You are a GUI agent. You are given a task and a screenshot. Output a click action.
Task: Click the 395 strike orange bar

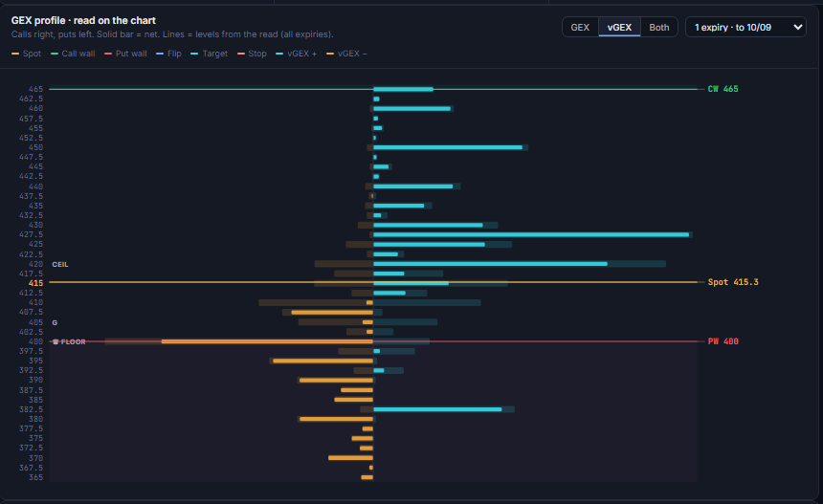[x=323, y=361]
